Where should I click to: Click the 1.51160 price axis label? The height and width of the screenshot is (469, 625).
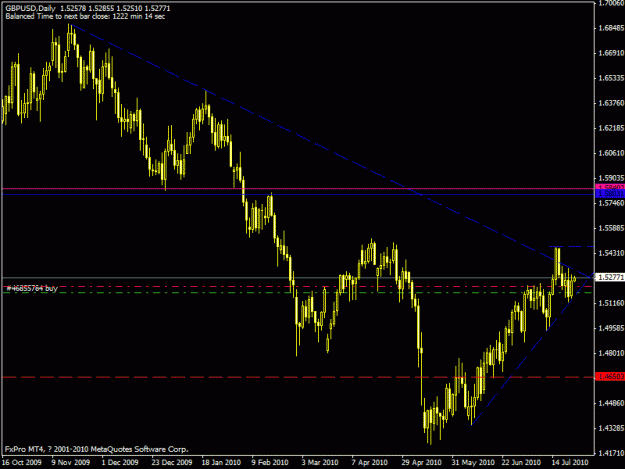(x=611, y=303)
